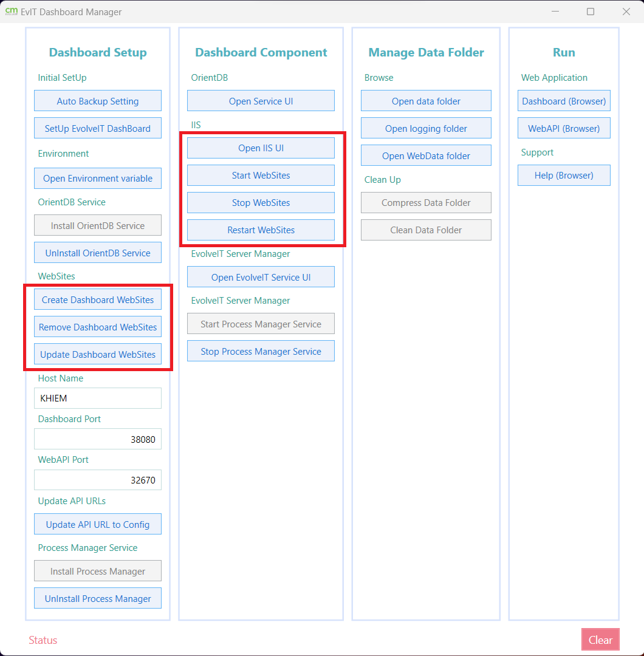Click the EvIT Dashboard Manager app icon

[12, 12]
